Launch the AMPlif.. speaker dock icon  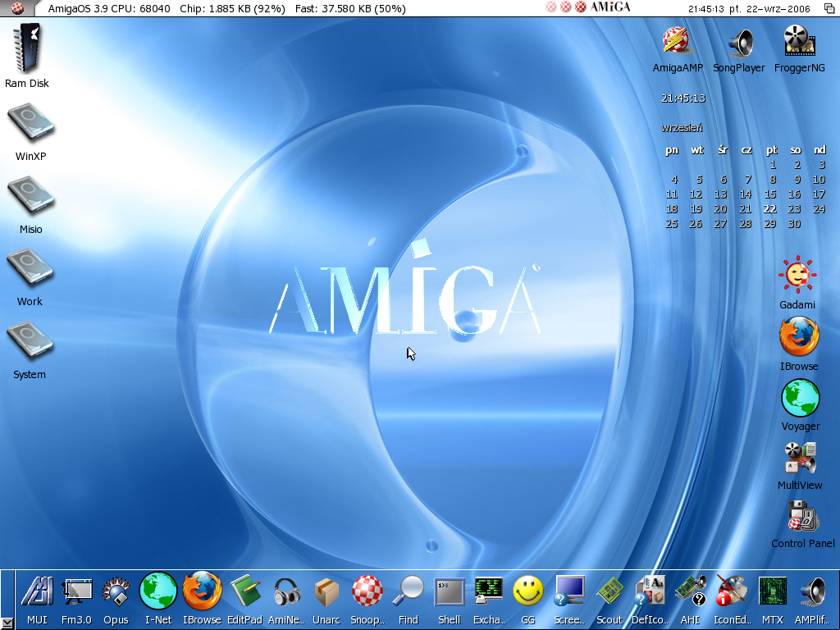[x=813, y=592]
